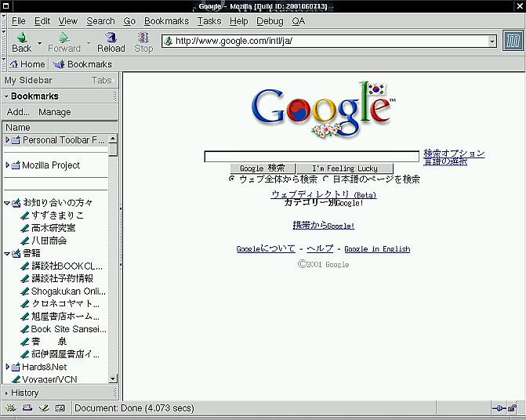526x420 pixels.
Task: Click the Shogakukan Onli... bookmark icon
Action: click(25, 291)
